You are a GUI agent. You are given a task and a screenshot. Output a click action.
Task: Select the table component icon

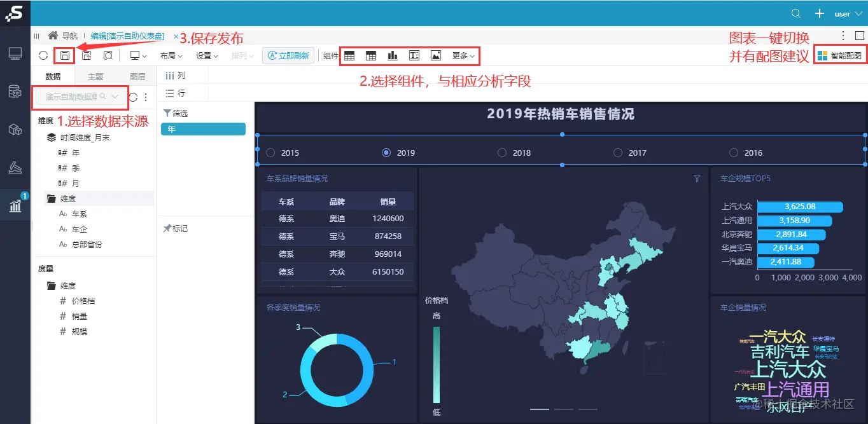click(349, 55)
